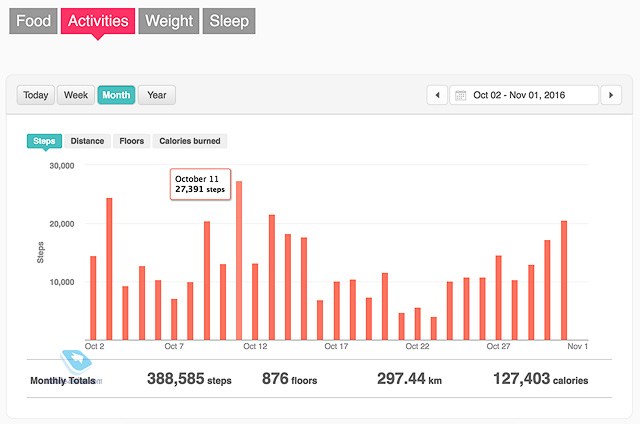Click the 127,403 calories total
The image size is (640, 424).
click(541, 379)
